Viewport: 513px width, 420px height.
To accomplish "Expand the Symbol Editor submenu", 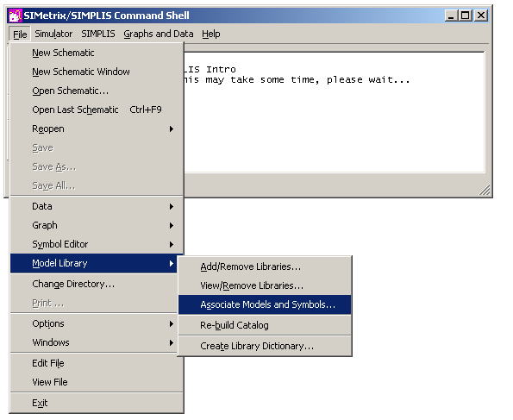I will 97,244.
